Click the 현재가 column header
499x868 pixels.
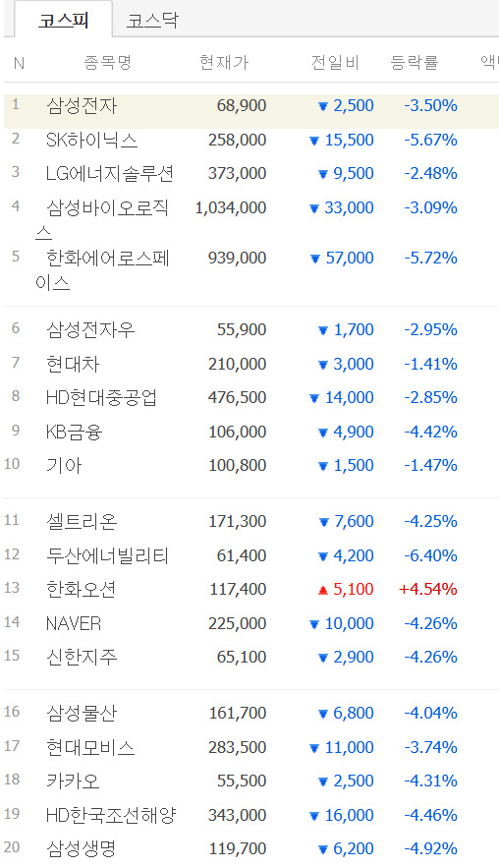point(224,63)
